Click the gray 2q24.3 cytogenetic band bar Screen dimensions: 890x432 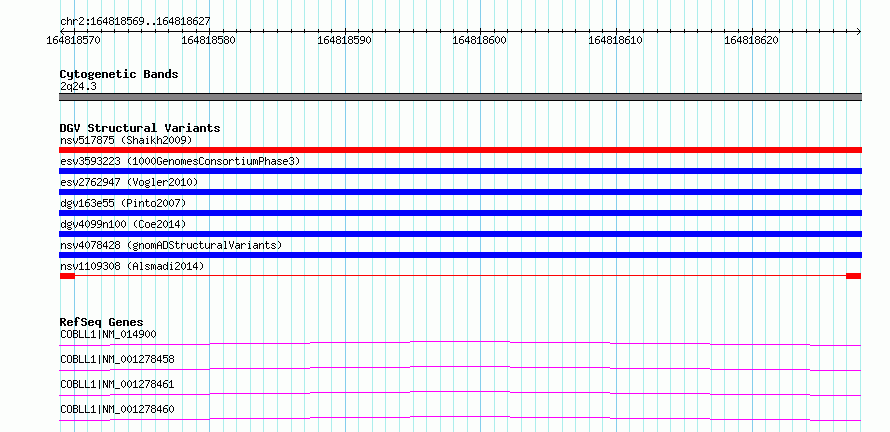coord(460,97)
